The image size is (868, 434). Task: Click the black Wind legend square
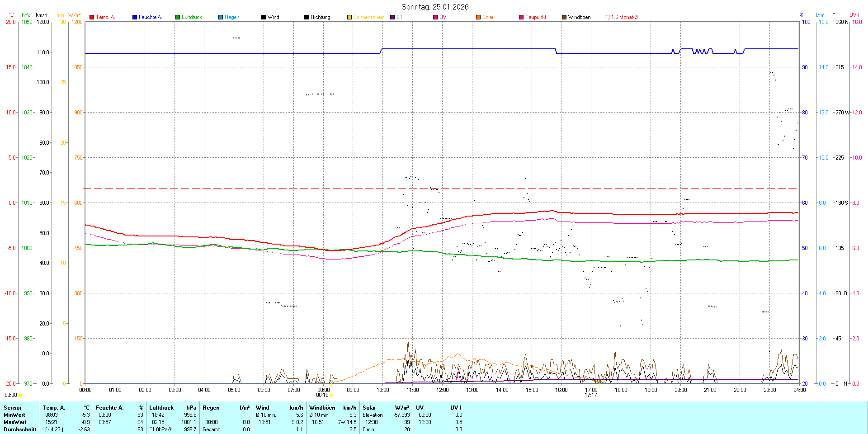coord(264,17)
